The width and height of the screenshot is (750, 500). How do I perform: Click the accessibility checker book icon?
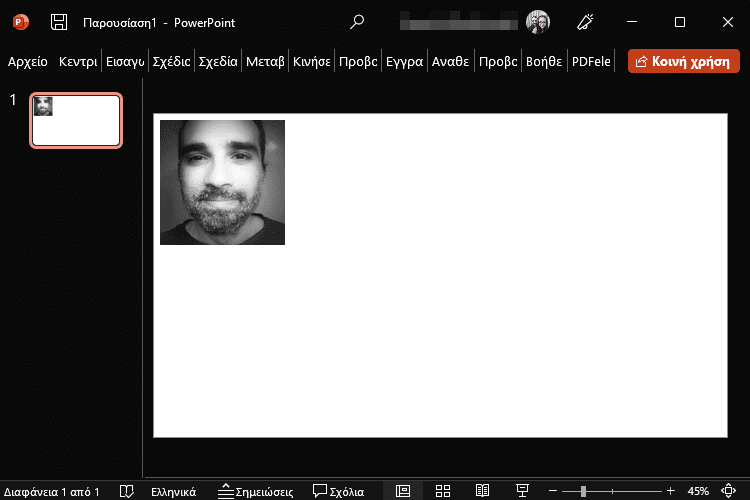pyautogui.click(x=126, y=491)
